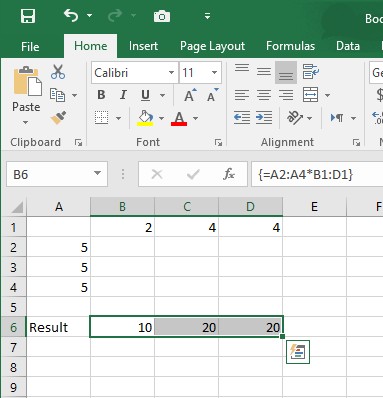This screenshot has height=398, width=383.
Task: Click the Paste clipboard icon
Action: (x=27, y=81)
